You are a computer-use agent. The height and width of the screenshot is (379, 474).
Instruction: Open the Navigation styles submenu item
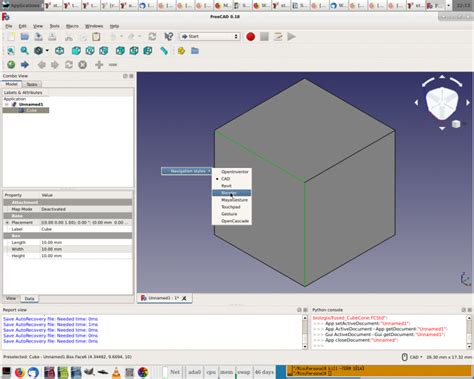click(186, 171)
